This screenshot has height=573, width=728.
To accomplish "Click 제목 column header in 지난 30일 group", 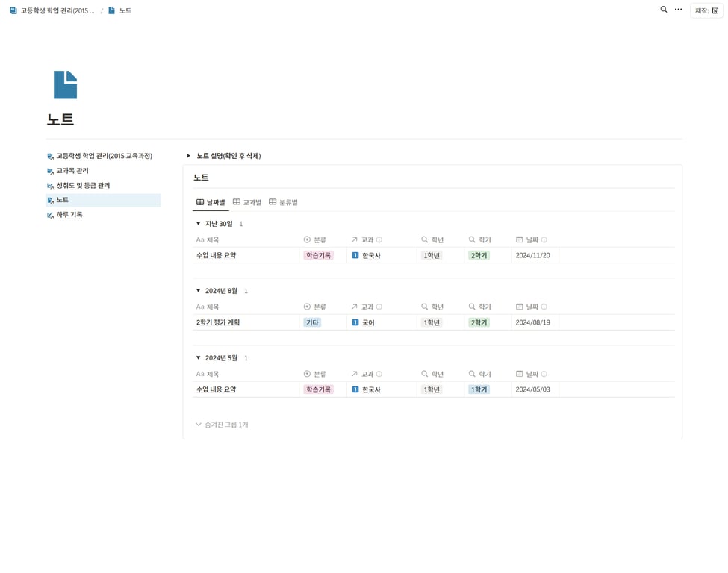I will coord(207,240).
